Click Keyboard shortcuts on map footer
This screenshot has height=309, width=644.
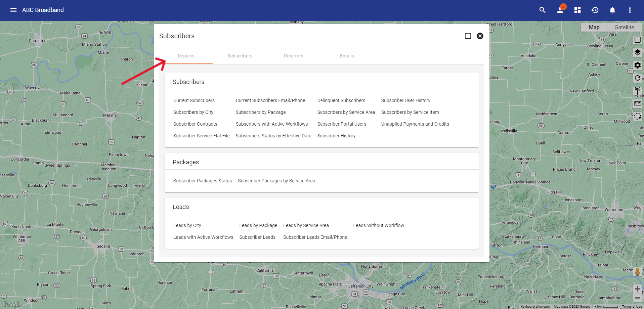coord(535,307)
